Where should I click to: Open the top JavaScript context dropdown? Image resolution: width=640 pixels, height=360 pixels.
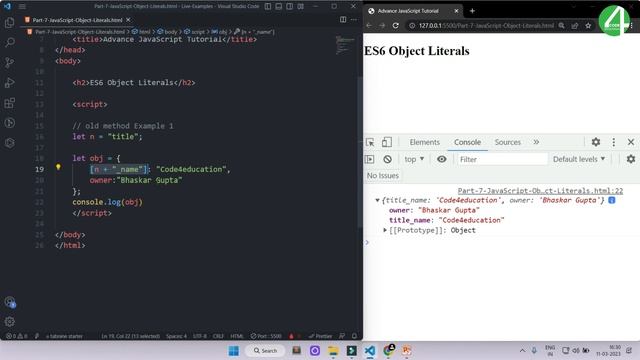[414, 159]
